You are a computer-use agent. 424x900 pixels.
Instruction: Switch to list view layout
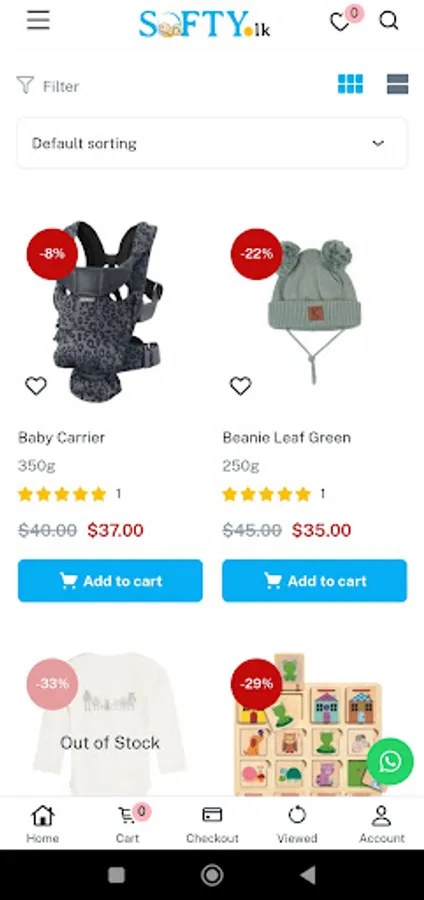(x=398, y=84)
